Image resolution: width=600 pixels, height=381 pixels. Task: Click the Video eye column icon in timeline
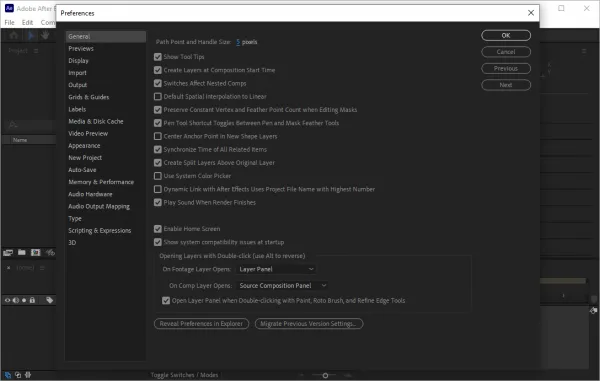[7, 300]
